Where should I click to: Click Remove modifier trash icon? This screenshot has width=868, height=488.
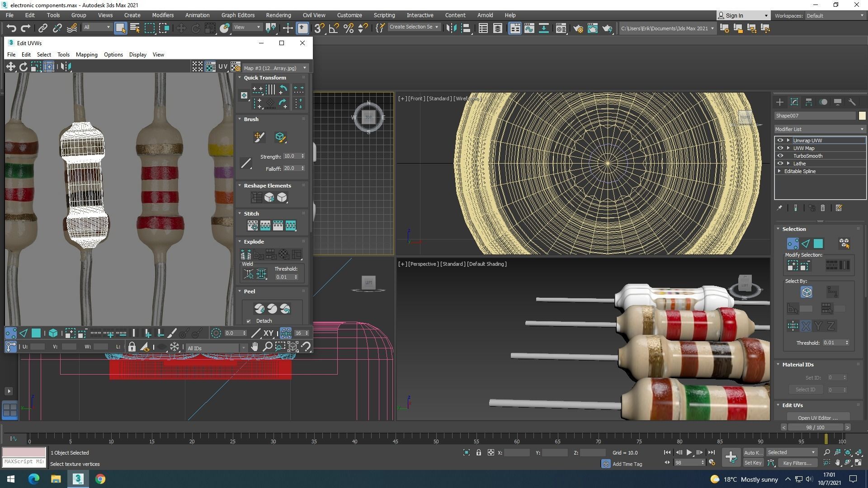[x=823, y=208]
